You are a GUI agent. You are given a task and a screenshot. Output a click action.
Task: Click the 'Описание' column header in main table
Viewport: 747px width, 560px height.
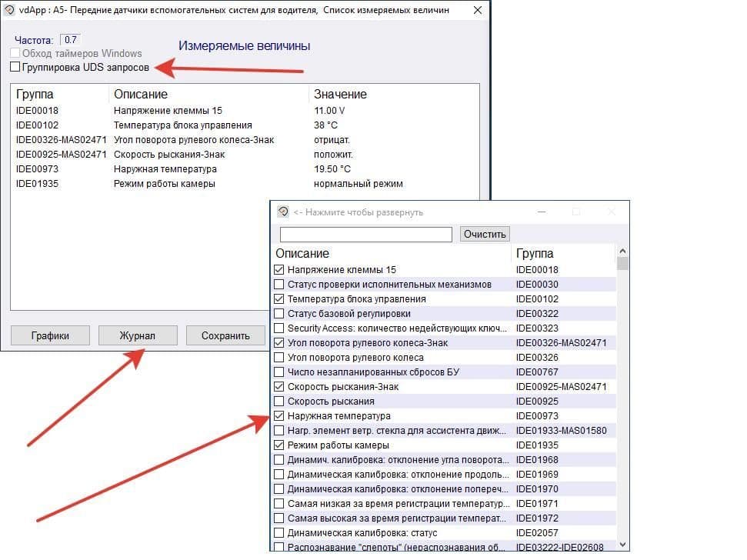141,95
